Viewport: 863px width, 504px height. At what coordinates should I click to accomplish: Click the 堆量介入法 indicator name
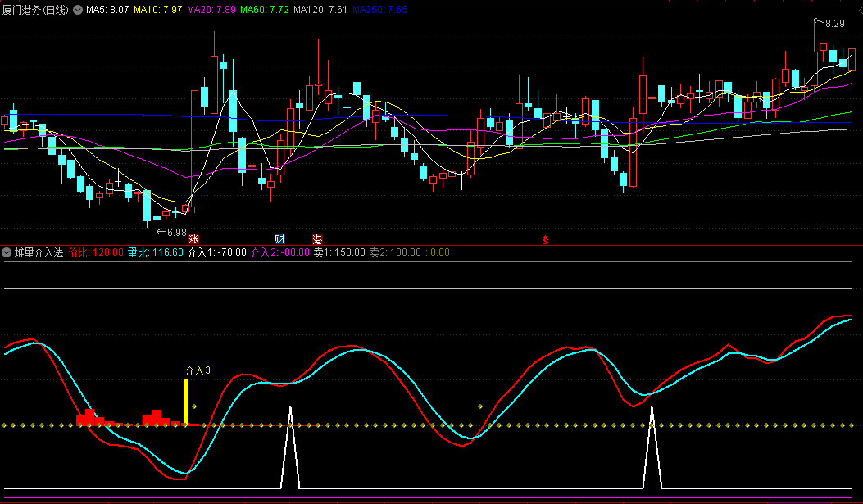[39, 252]
